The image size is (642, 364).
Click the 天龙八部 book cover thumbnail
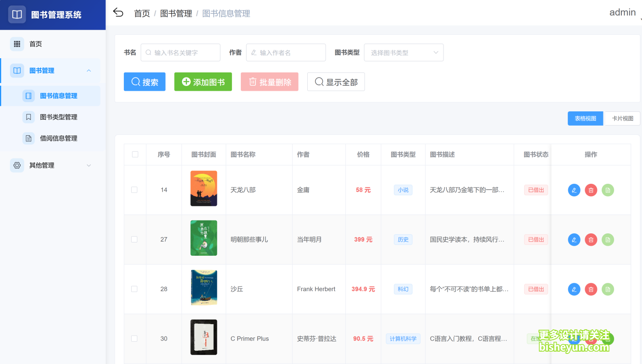204,188
